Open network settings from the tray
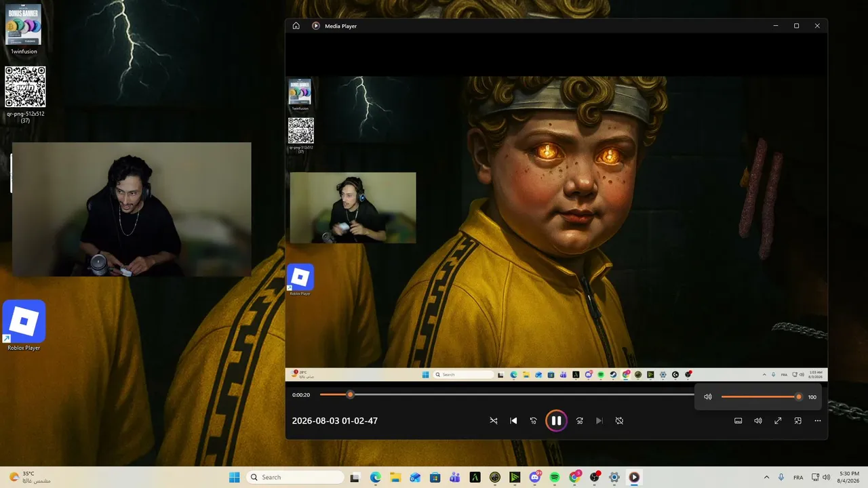 coord(816,477)
